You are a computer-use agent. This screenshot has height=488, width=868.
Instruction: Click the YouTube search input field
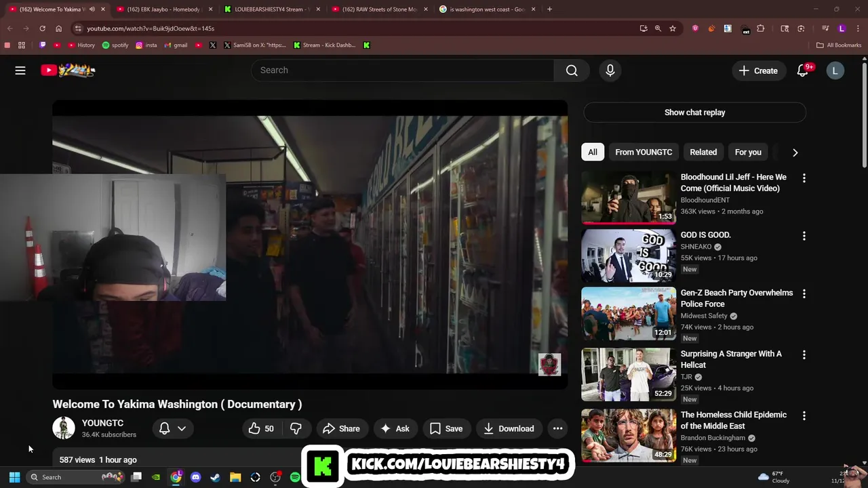(403, 70)
